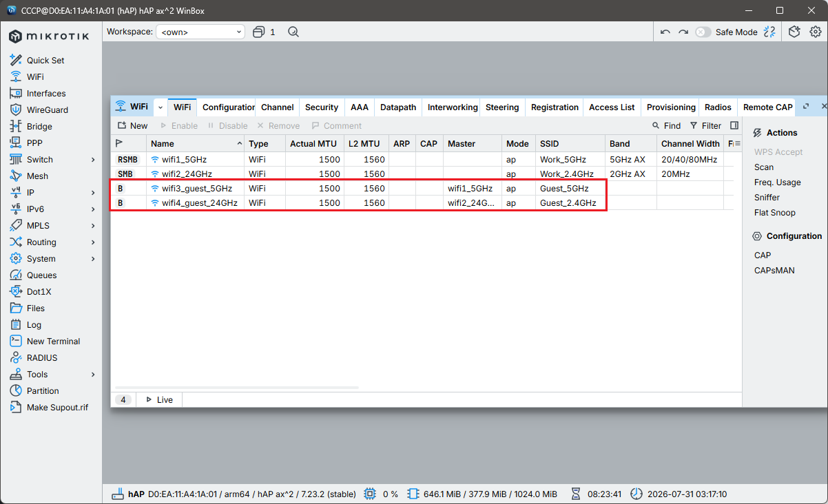The height and width of the screenshot is (504, 828).
Task: Open the Registration tab
Action: (x=555, y=107)
